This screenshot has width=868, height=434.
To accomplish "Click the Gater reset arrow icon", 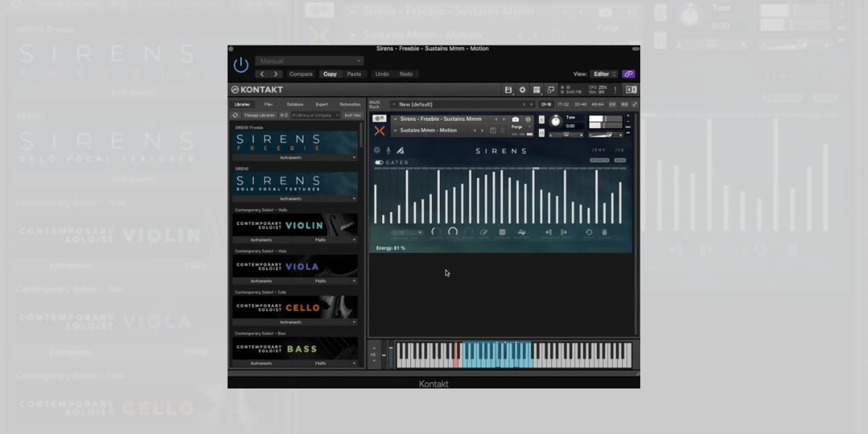I will point(589,232).
